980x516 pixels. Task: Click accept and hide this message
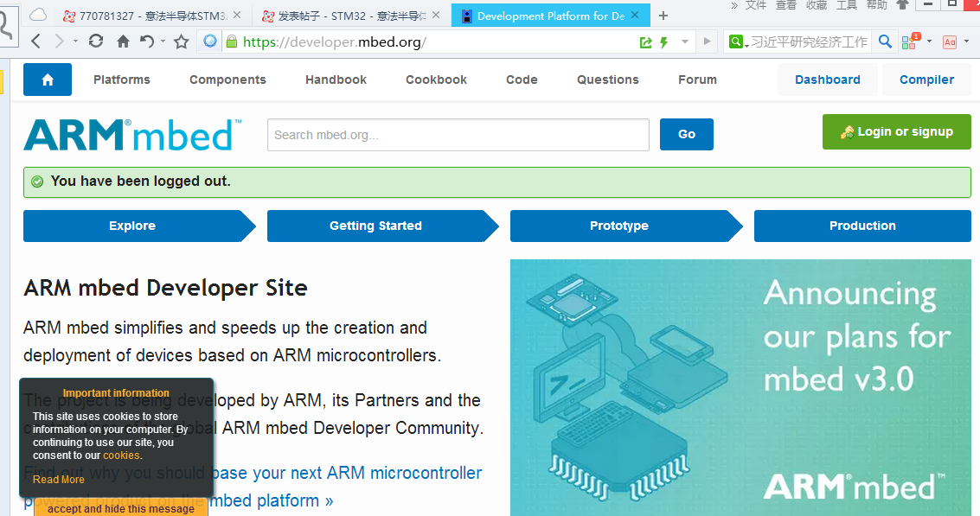(121, 508)
